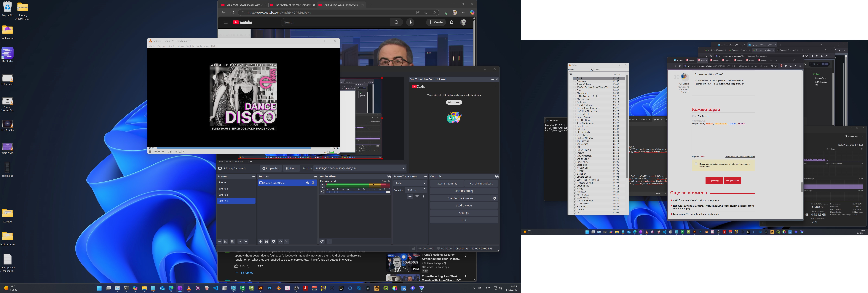This screenshot has height=293, width=868.
Task: Pause playback in VLC media player
Action: coord(150,152)
